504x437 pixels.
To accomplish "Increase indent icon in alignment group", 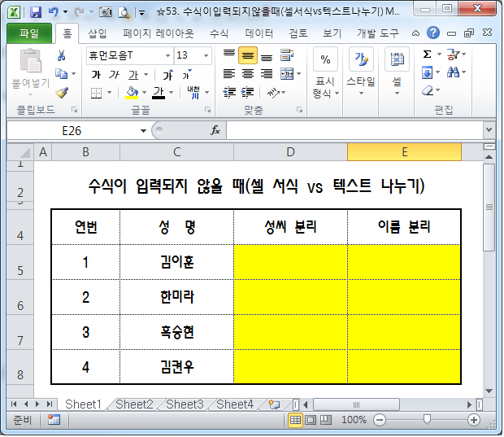I will (247, 93).
